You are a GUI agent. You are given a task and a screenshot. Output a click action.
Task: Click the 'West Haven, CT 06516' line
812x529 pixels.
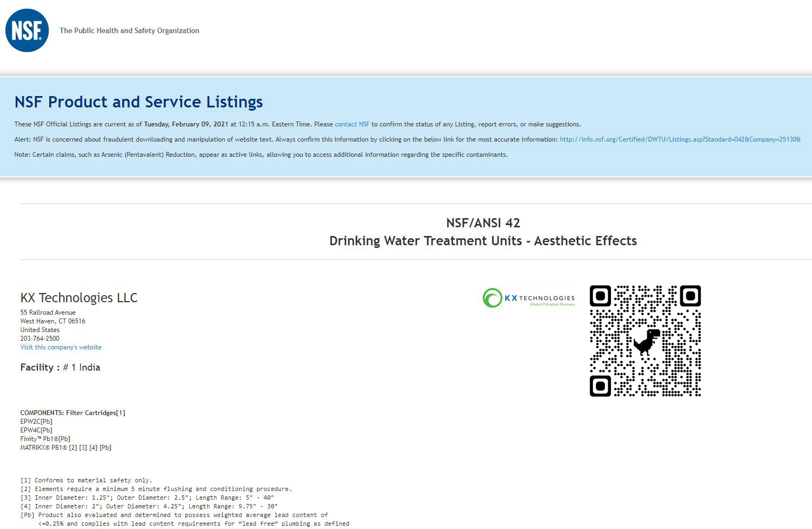[53, 321]
